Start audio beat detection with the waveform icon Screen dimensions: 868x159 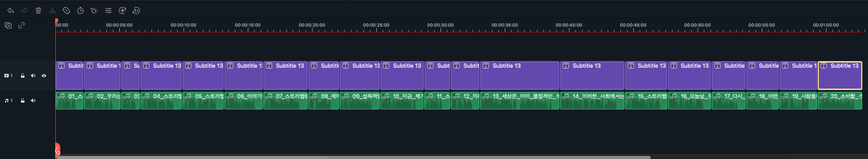[122, 10]
